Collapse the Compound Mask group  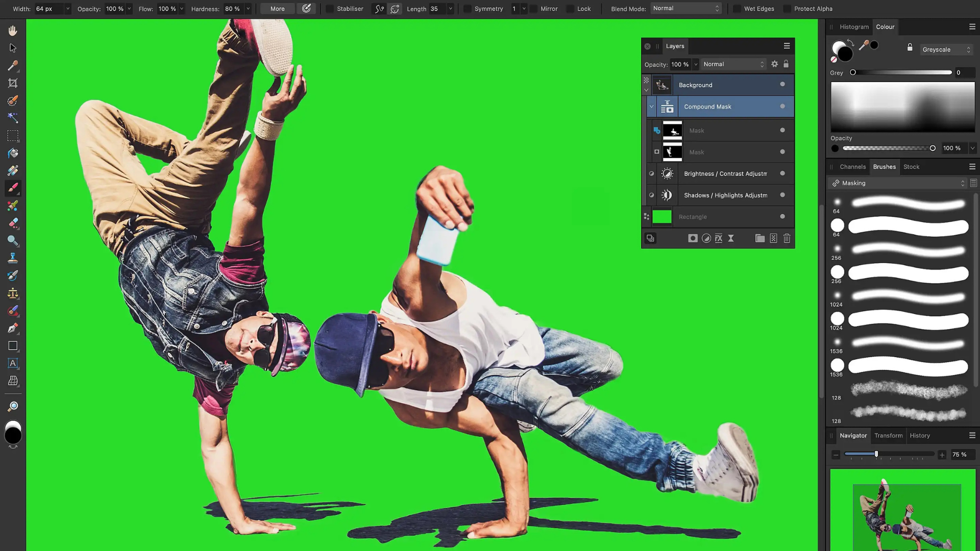[x=652, y=106]
